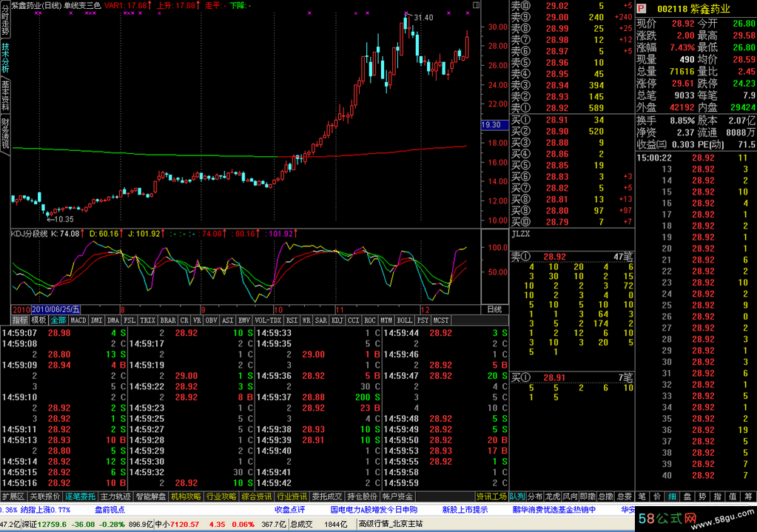Select the BRAR indicator tab
Image resolution: width=757 pixels, height=532 pixels.
tap(168, 320)
